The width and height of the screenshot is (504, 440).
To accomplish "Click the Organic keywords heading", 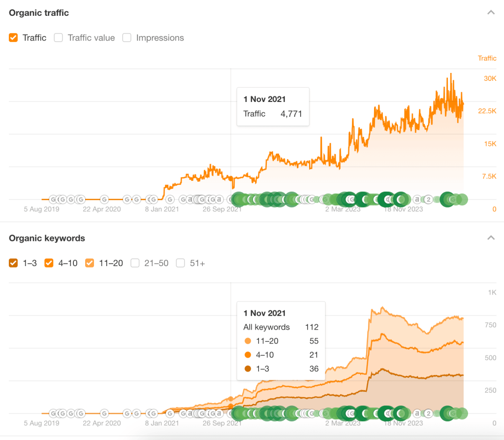I will pos(47,238).
